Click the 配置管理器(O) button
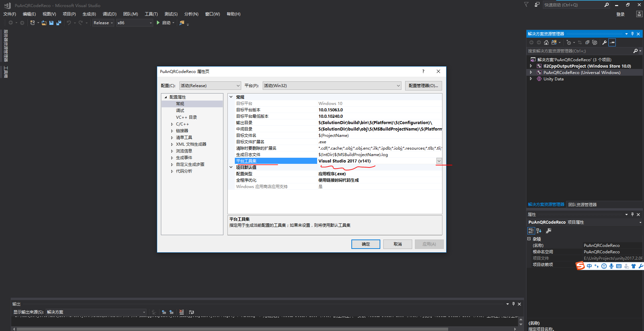The height and width of the screenshot is (331, 644). 423,85
